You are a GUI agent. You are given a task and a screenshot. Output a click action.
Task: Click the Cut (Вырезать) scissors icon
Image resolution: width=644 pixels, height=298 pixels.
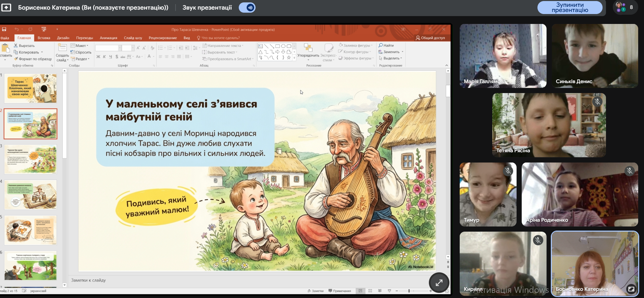(16, 46)
